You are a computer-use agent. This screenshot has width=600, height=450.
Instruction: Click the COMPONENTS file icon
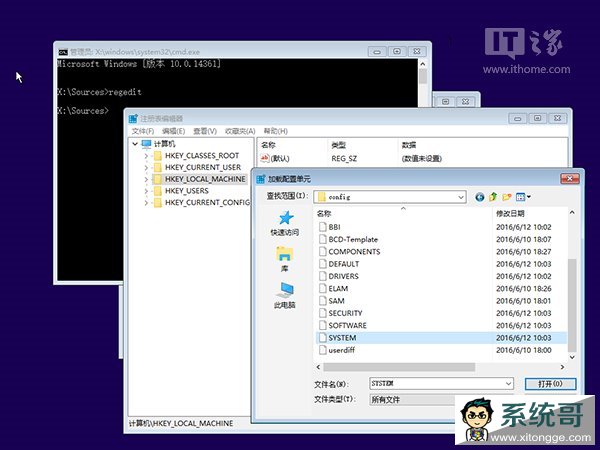click(x=323, y=251)
